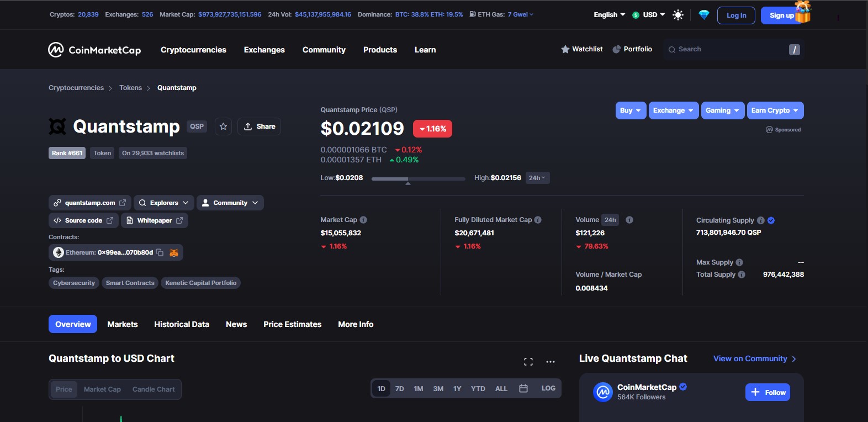
Task: Click the Quantstamp coin logo
Action: tap(57, 126)
